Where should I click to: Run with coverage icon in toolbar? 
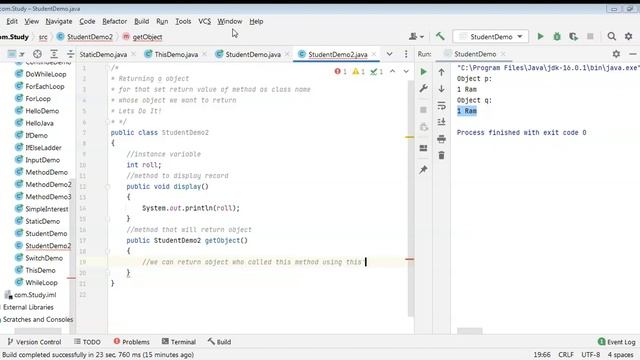(573, 37)
